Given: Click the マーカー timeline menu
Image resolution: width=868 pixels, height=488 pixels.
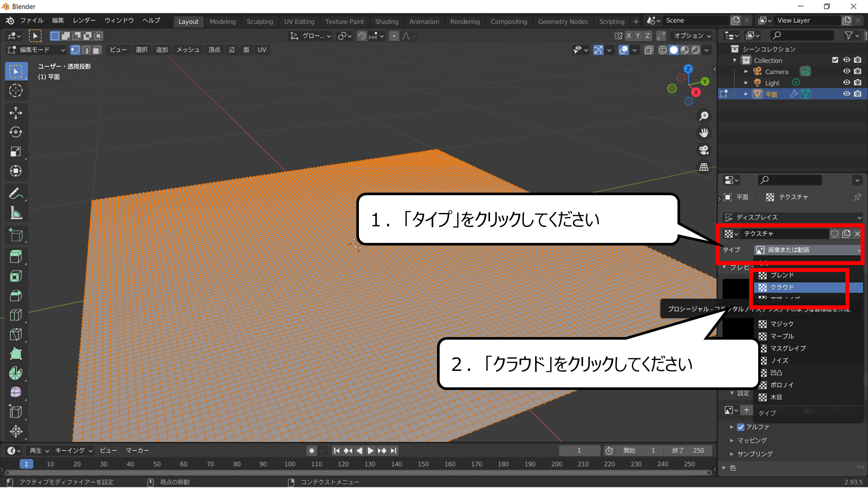Looking at the screenshot, I should coord(137,451).
